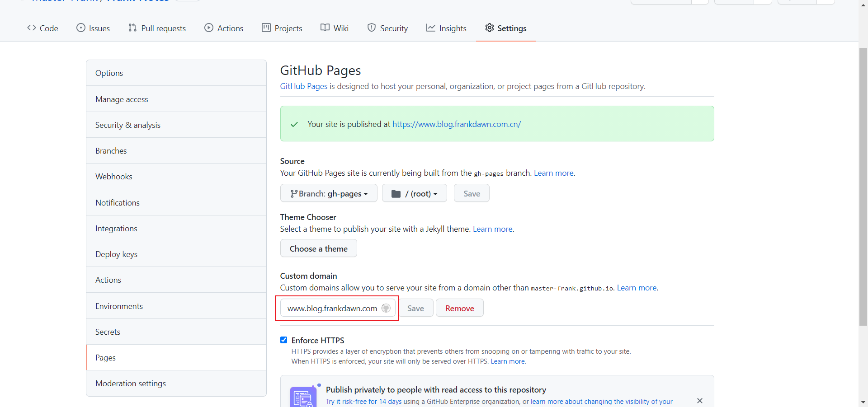The height and width of the screenshot is (407, 868).
Task: Dismiss the Publish privately banner
Action: coord(700,401)
